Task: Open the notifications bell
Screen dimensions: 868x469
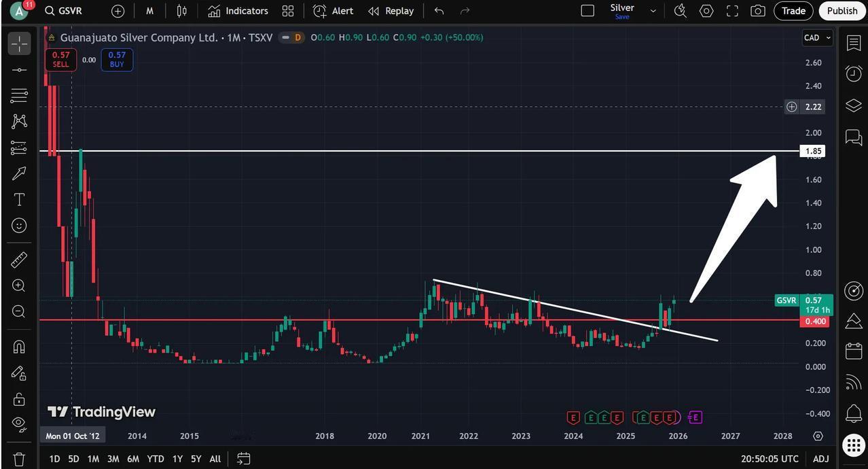Action: [854, 413]
